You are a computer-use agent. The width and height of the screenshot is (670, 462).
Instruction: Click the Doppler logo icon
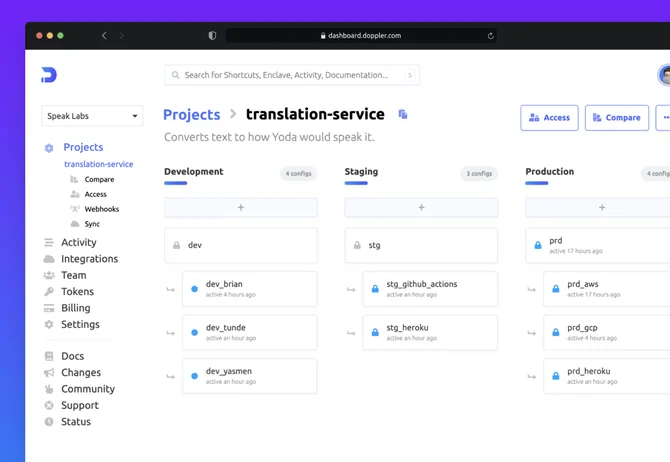[x=49, y=75]
